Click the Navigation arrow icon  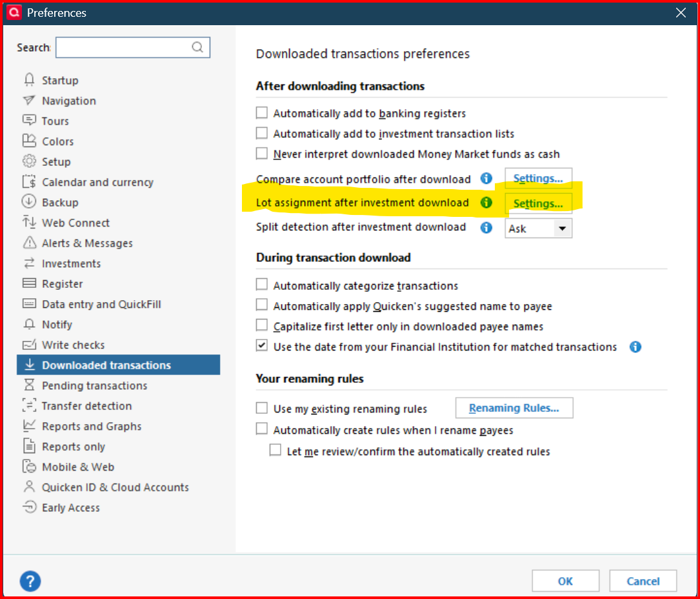(x=29, y=100)
